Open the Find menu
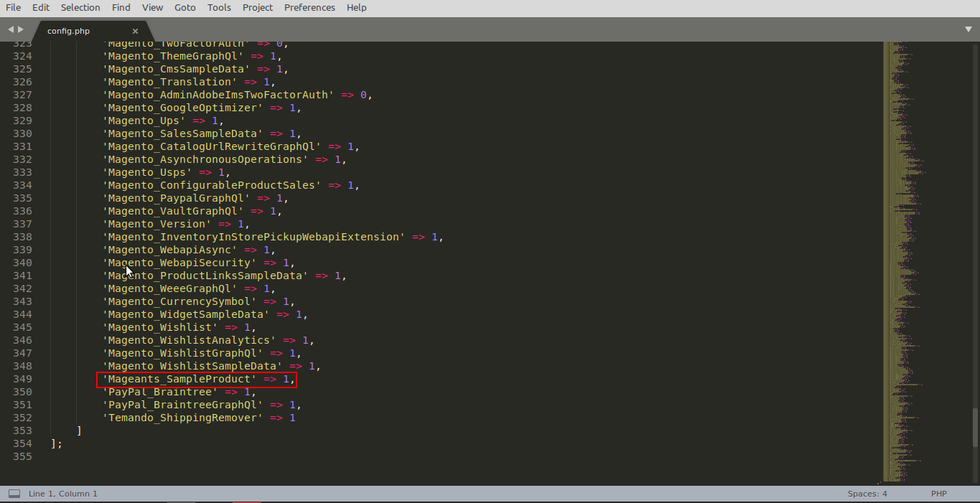Image resolution: width=980 pixels, height=503 pixels. (121, 7)
